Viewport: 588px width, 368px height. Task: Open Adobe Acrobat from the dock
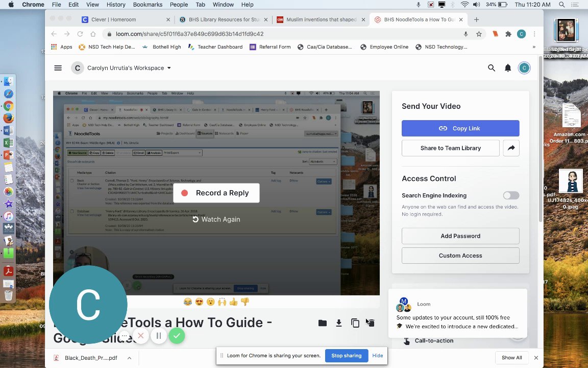click(x=8, y=271)
